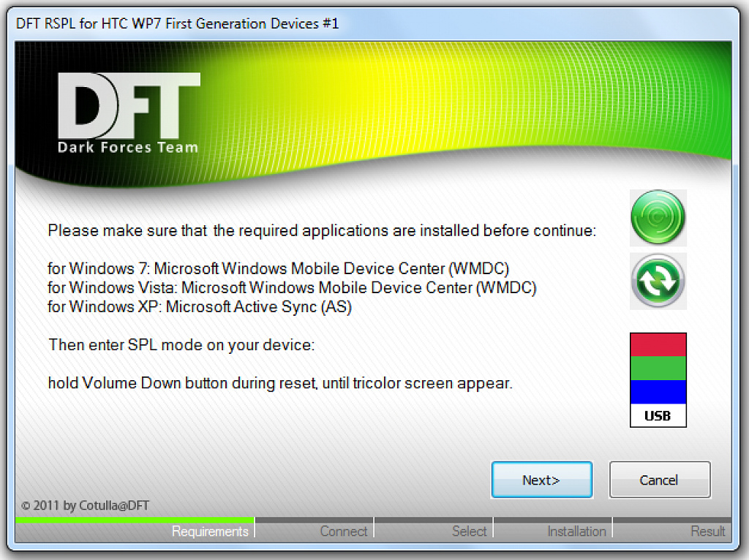749x560 pixels.
Task: Click 'for Windows 7: Microsoft Windows Mobile Device Center' line
Action: pos(279,269)
